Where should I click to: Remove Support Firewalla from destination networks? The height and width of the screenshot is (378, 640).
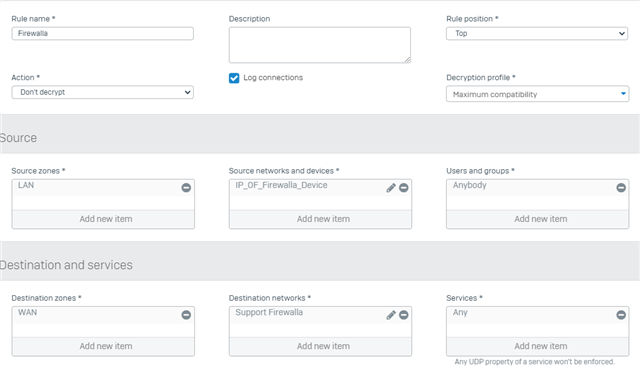404,315
